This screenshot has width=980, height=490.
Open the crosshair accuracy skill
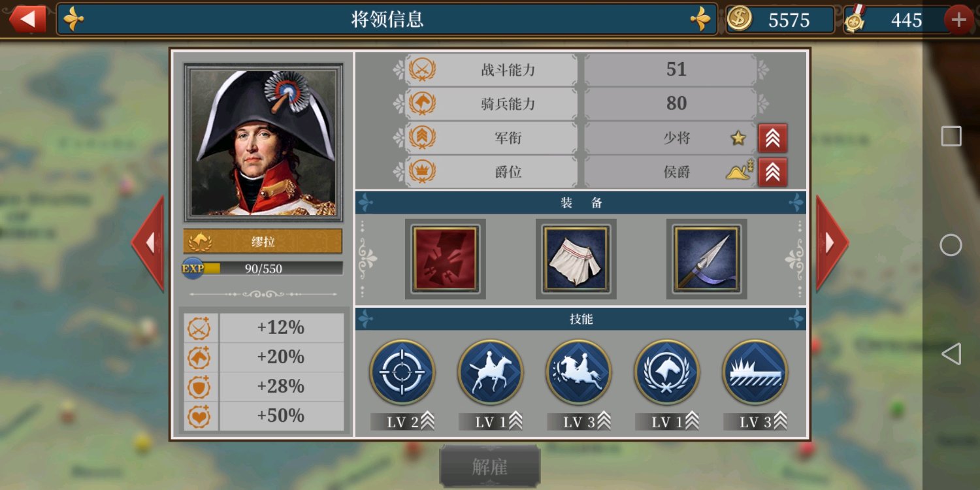pos(402,372)
